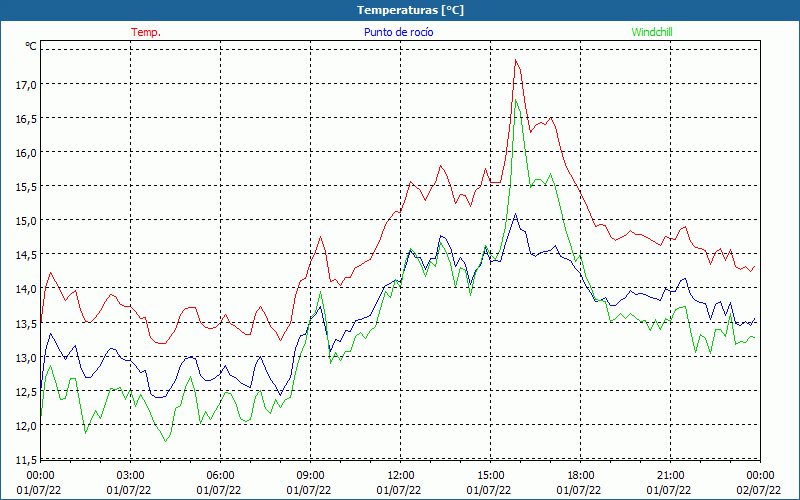This screenshot has width=800, height=500.
Task: Click the 14,5 y-axis value
Action: point(26,255)
